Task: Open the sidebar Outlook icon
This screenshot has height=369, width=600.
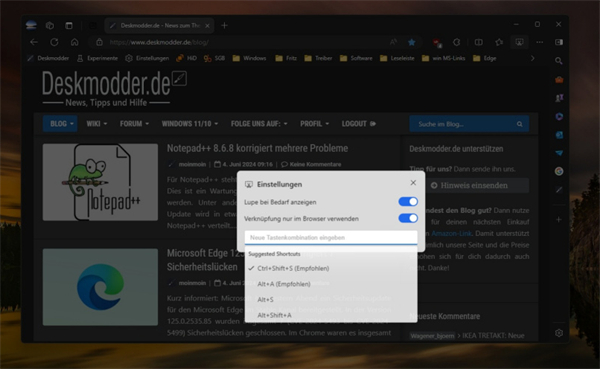Action: tap(559, 135)
